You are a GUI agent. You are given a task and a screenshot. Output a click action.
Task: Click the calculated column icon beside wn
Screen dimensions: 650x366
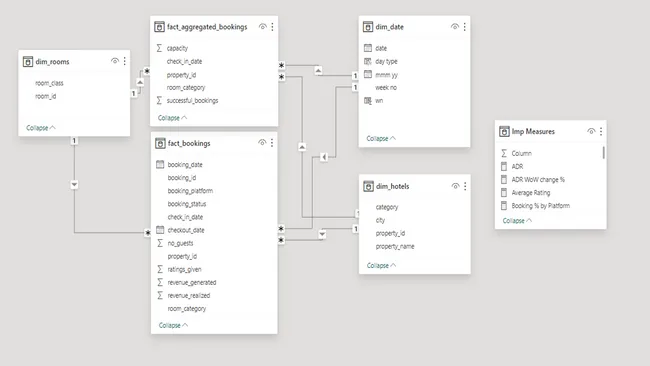point(368,101)
